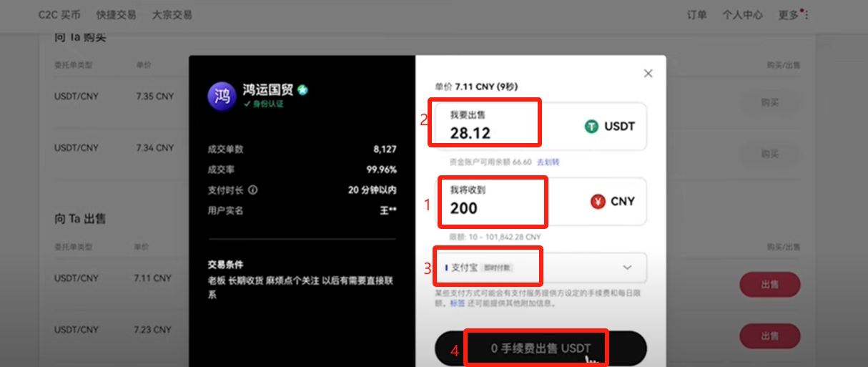Click the USDT Tether coin icon
The image size is (868, 367).
[x=591, y=126]
